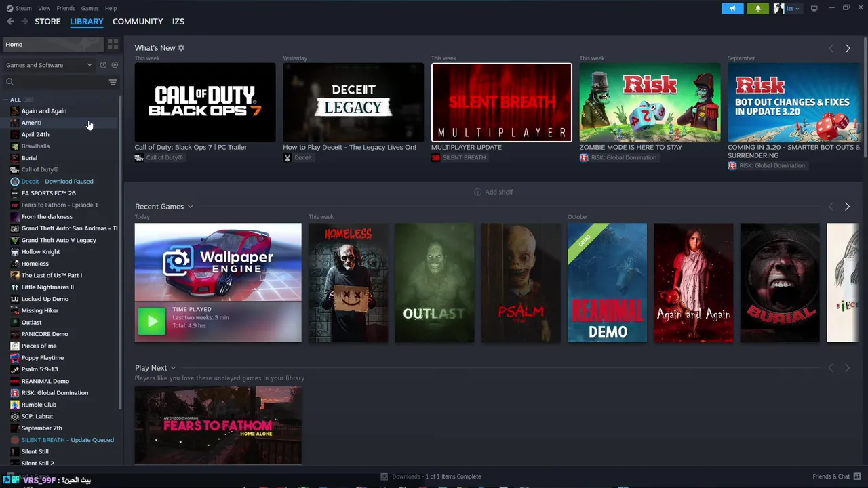Click the game list vertical scrollbar
This screenshot has height=488, width=868.
click(121, 252)
